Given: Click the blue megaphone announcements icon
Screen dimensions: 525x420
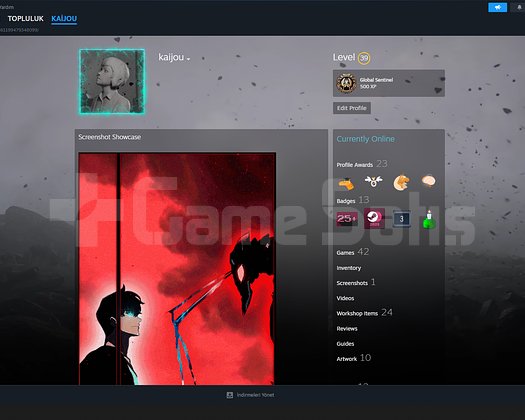Looking at the screenshot, I should 497,7.
